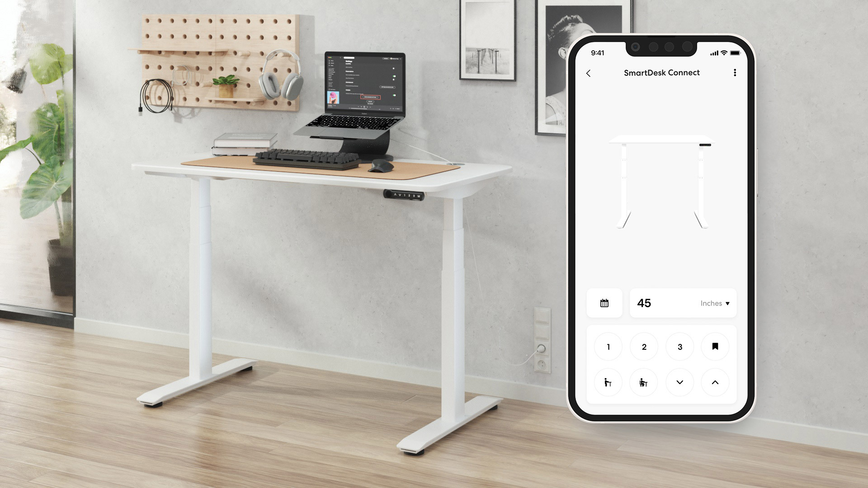Select memory preset 2
The height and width of the screenshot is (488, 868).
click(x=644, y=346)
